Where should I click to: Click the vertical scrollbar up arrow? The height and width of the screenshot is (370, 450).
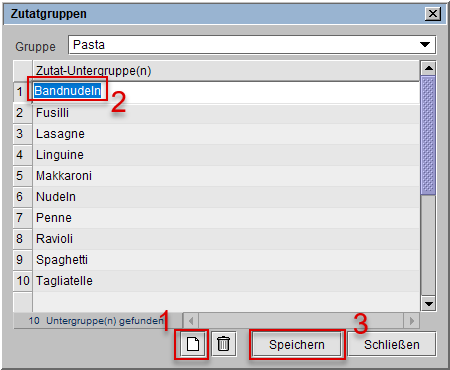pyautogui.click(x=428, y=68)
